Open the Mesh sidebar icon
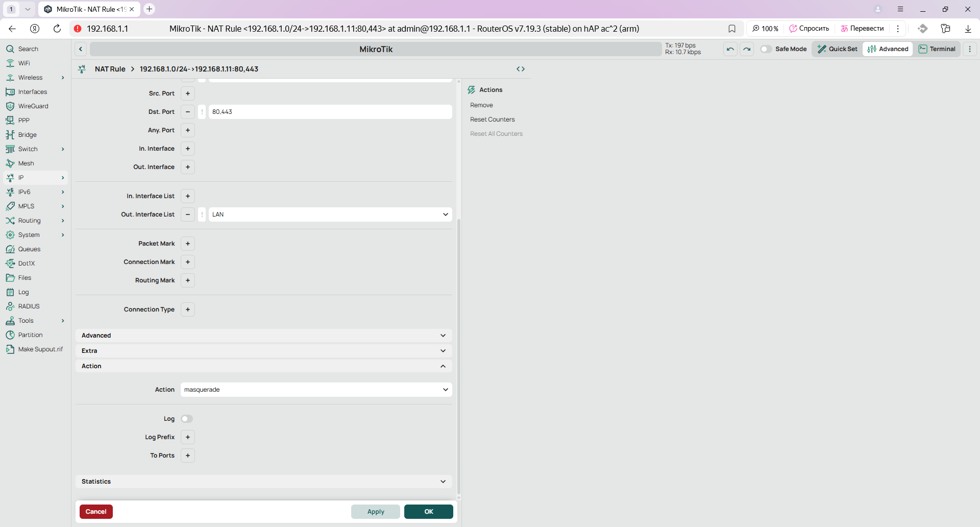 point(10,163)
